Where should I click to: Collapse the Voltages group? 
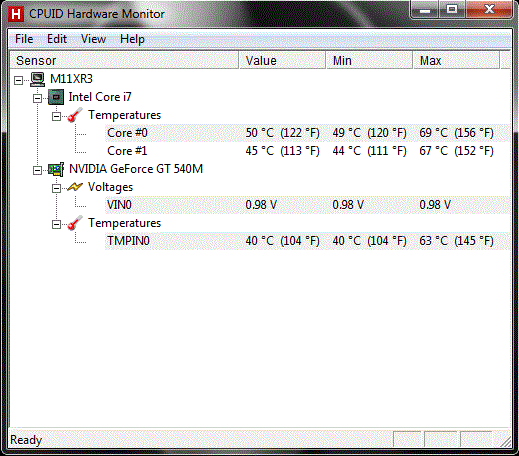point(56,188)
